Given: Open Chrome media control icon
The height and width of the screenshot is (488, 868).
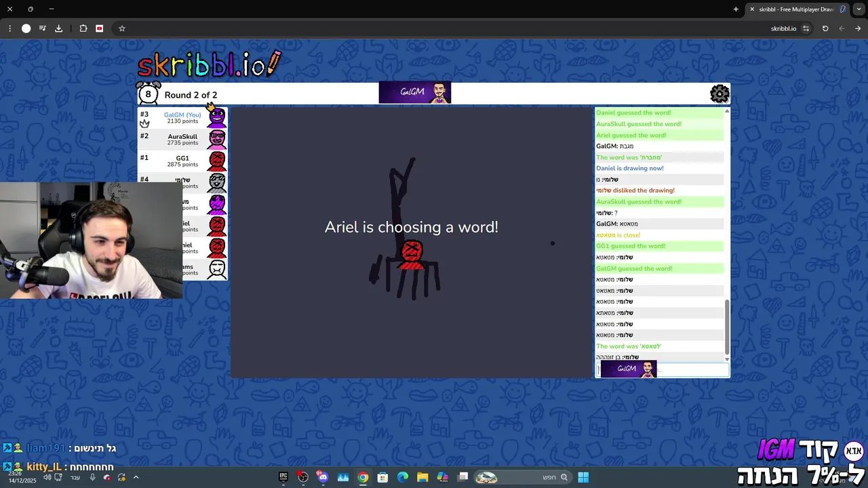Looking at the screenshot, I should click(x=42, y=28).
